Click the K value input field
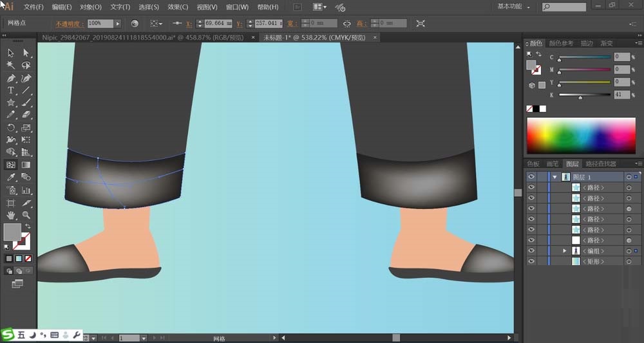Viewport: 644px width, 343px height. coord(621,95)
